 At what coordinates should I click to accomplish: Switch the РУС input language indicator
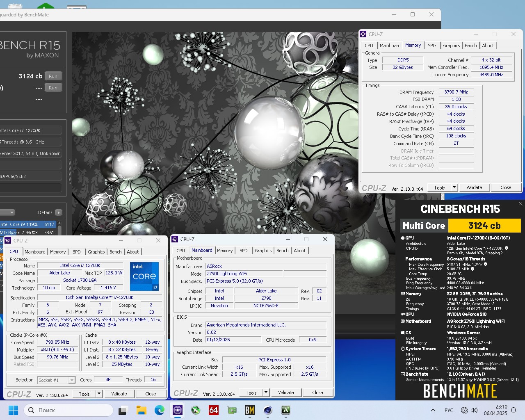(x=449, y=410)
